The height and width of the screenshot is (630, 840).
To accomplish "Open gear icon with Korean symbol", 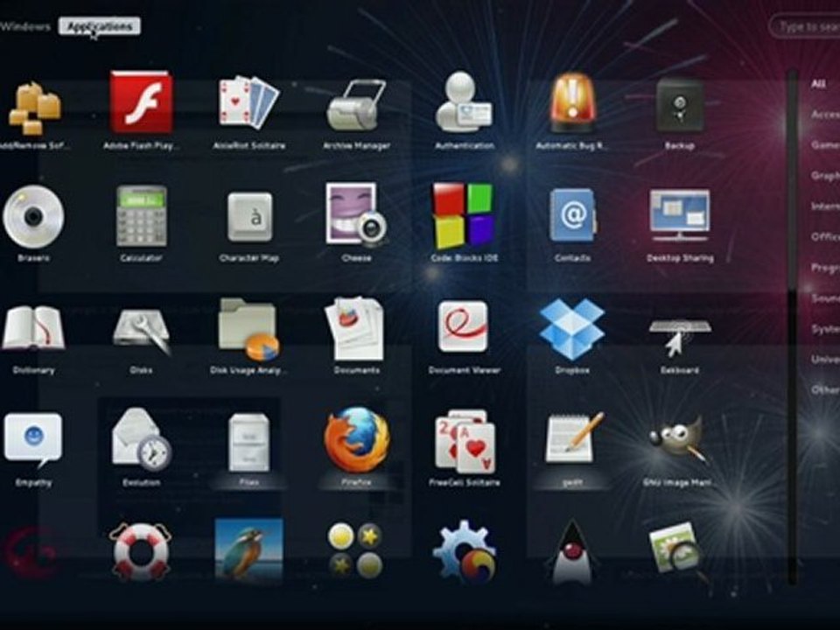I will click(464, 551).
